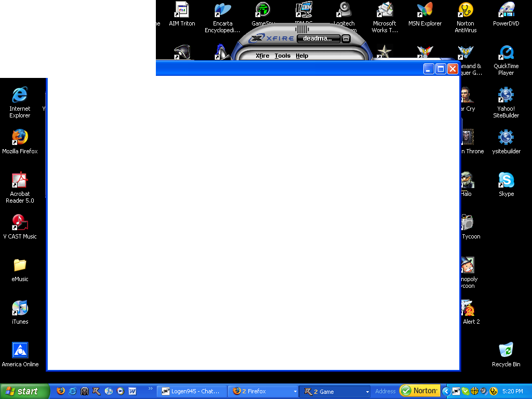Viewport: 532px width, 399px height.
Task: Open the eMusic folder
Action: (x=20, y=265)
